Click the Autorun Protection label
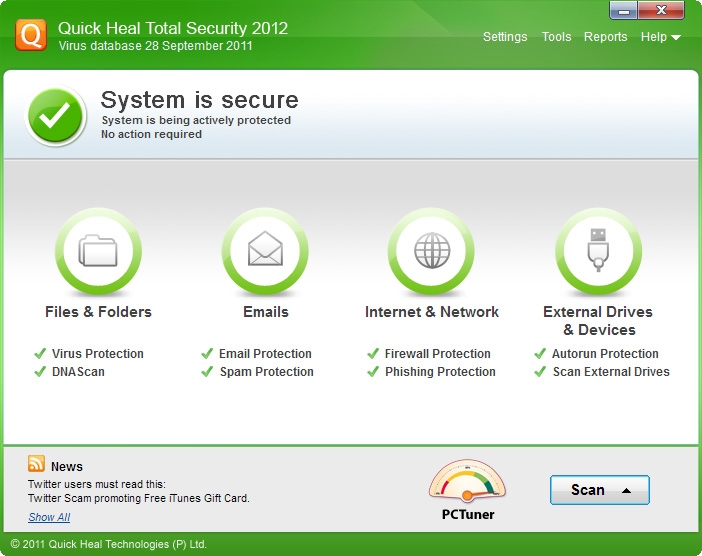This screenshot has height=556, width=702. (x=605, y=354)
